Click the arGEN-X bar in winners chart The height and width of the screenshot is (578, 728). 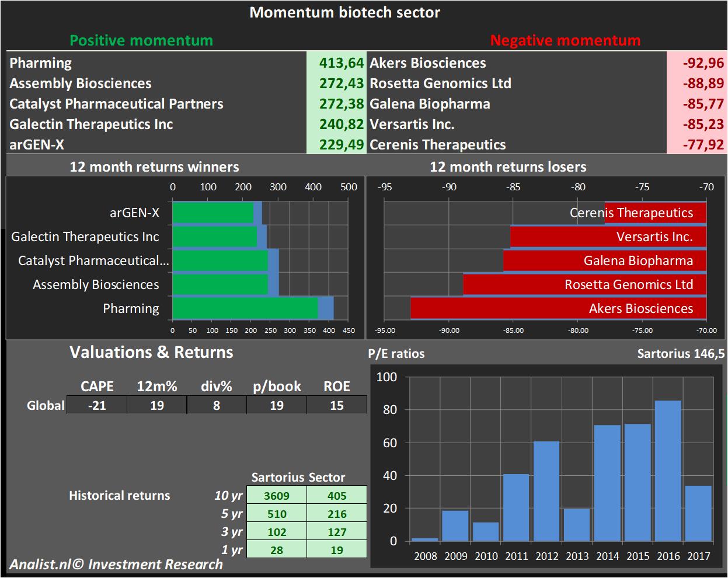click(x=213, y=213)
